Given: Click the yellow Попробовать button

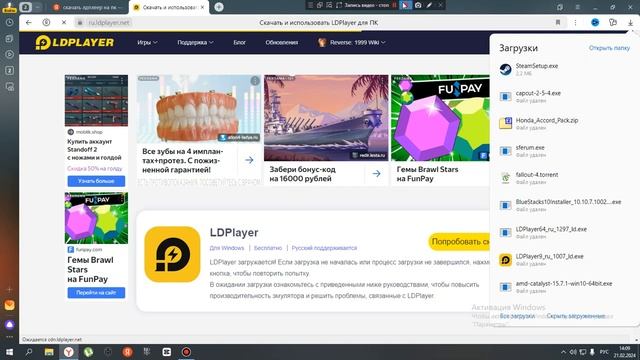Looking at the screenshot, I should pos(459,242).
